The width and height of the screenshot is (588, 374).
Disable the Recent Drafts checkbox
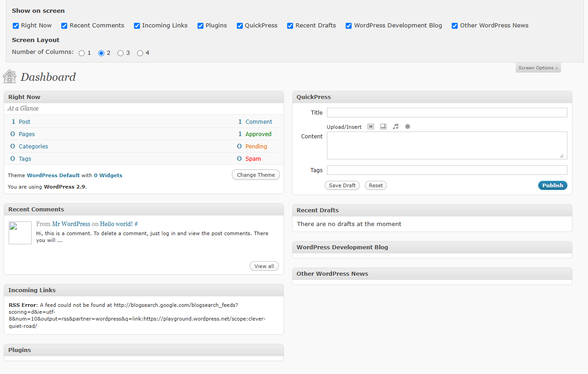(290, 26)
